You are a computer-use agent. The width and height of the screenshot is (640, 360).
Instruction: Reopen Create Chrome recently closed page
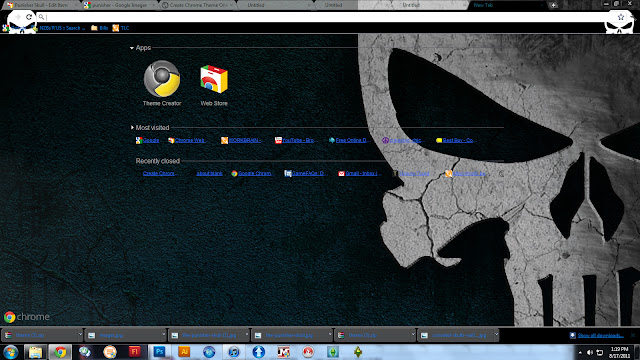159,173
